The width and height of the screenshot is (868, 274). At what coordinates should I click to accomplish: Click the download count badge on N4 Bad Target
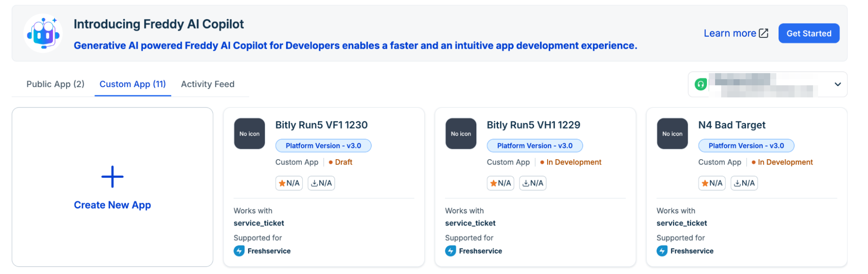click(744, 183)
